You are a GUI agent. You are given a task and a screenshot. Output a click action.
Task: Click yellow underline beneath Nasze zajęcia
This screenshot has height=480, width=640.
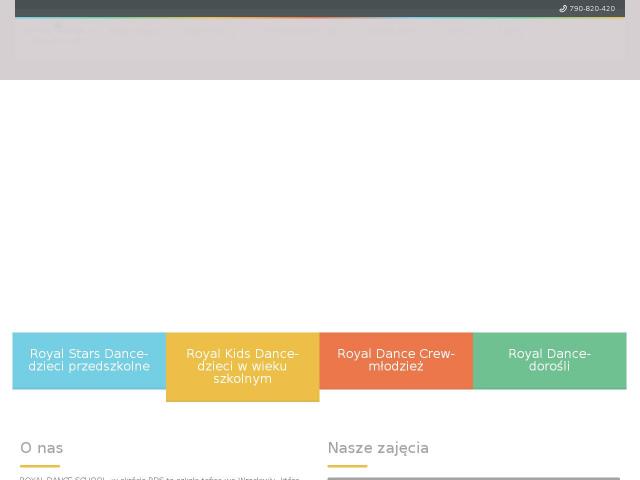347,466
